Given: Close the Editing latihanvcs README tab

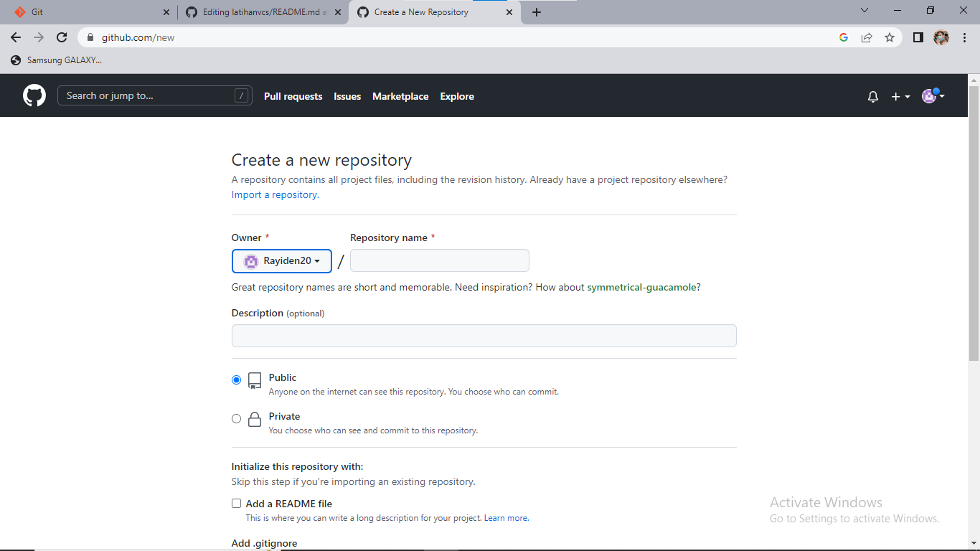Looking at the screenshot, I should [338, 12].
